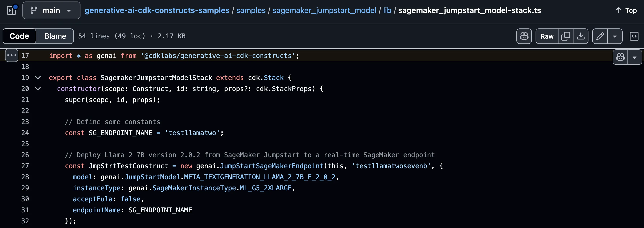Switch to the Code view tab
This screenshot has height=228, width=644.
coord(19,36)
